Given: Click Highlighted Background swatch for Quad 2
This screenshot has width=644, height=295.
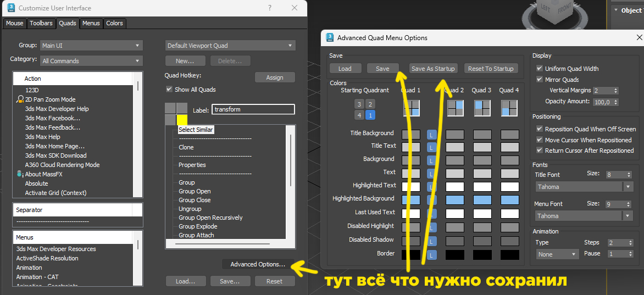Looking at the screenshot, I should tap(455, 199).
